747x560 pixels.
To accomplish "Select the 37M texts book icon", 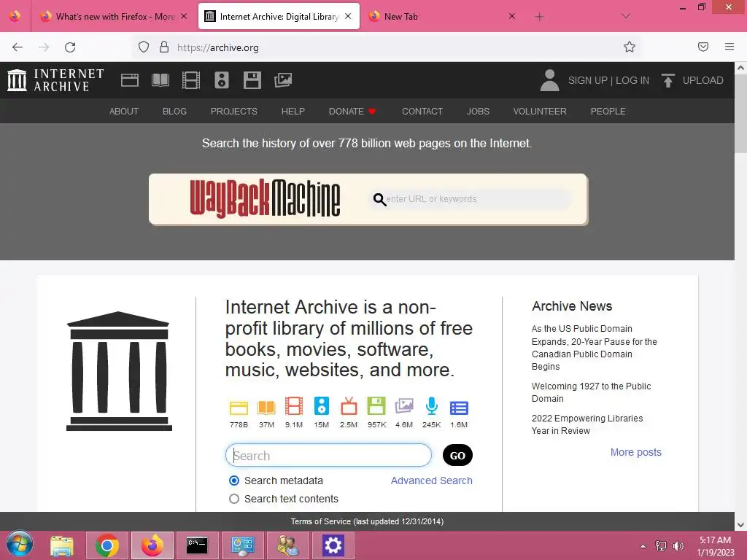I will [266, 408].
